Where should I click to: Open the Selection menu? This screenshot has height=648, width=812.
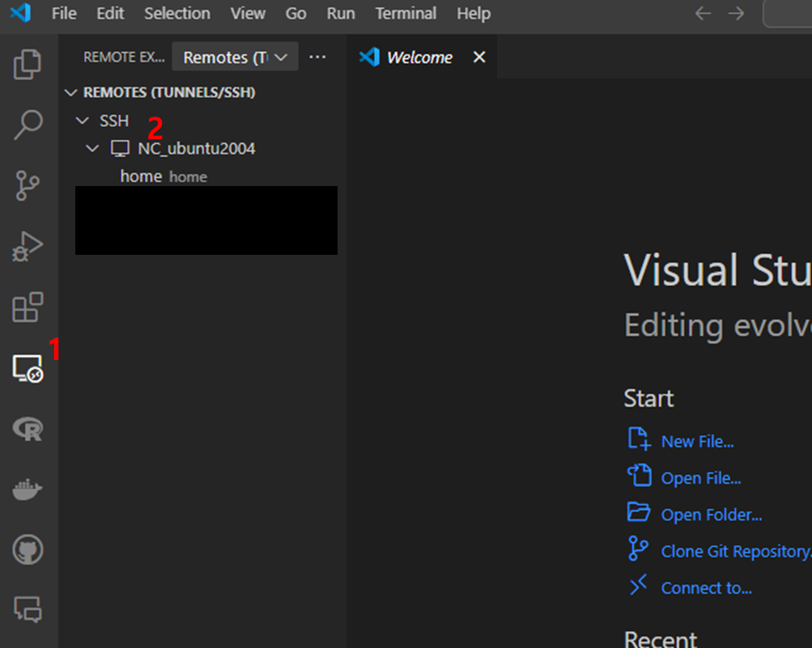[x=177, y=14]
